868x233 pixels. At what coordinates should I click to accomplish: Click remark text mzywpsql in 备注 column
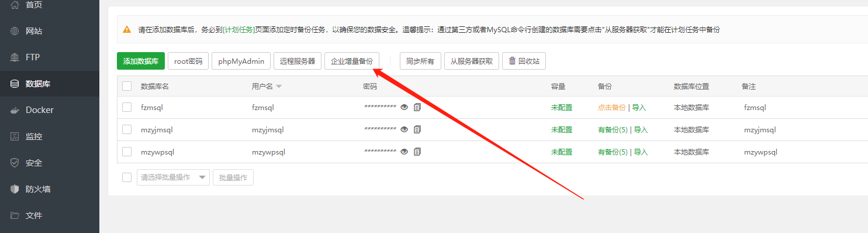tap(760, 152)
